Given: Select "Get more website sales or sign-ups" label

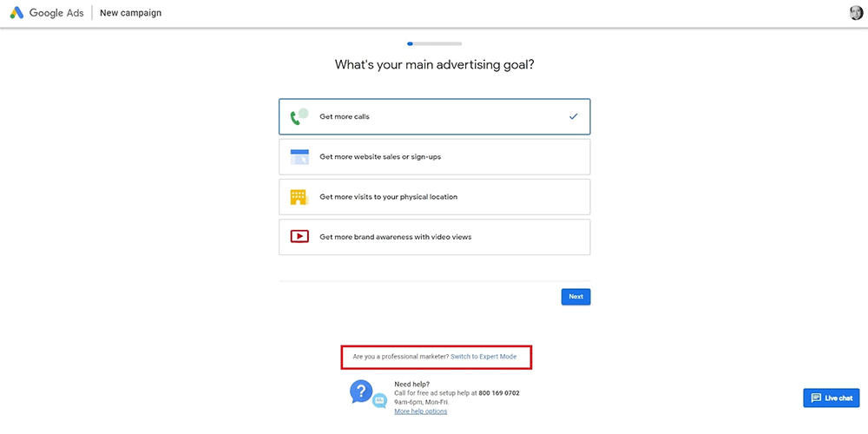Looking at the screenshot, I should point(379,157).
